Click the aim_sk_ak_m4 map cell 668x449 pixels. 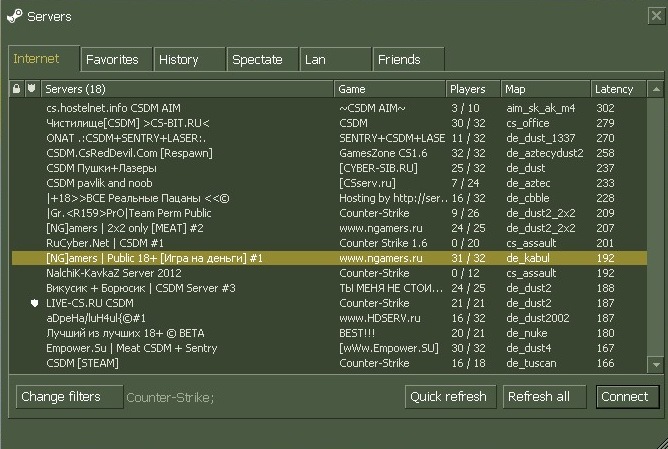pyautogui.click(x=541, y=108)
